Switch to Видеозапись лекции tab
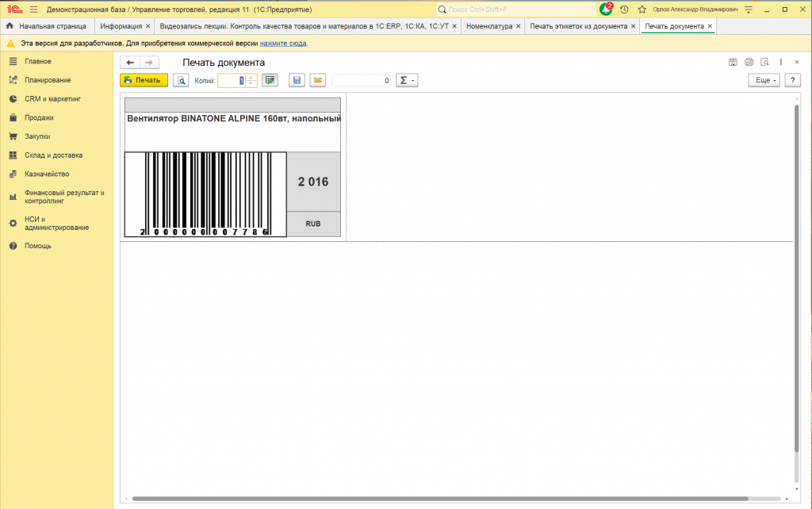The height and width of the screenshot is (509, 812). 304,26
